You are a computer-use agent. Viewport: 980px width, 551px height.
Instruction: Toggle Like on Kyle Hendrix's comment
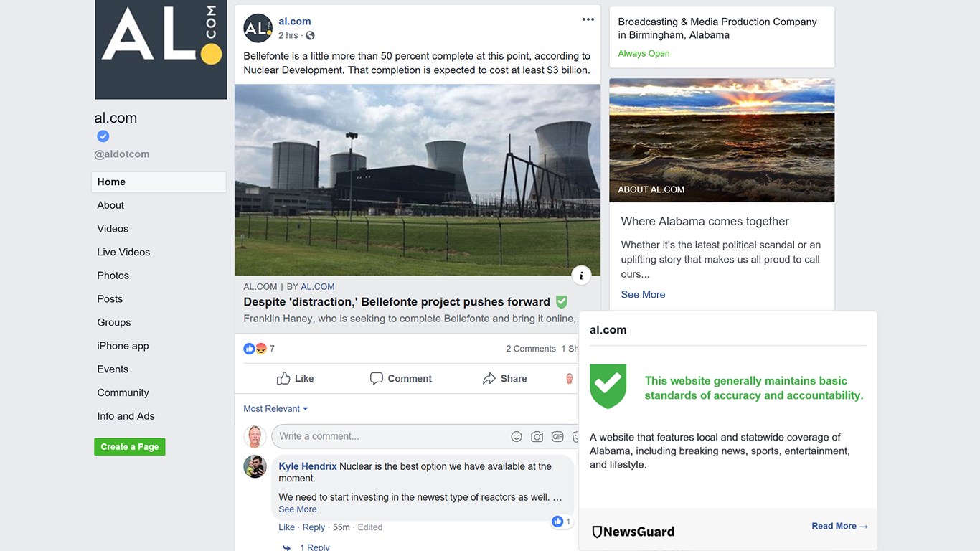click(x=286, y=527)
